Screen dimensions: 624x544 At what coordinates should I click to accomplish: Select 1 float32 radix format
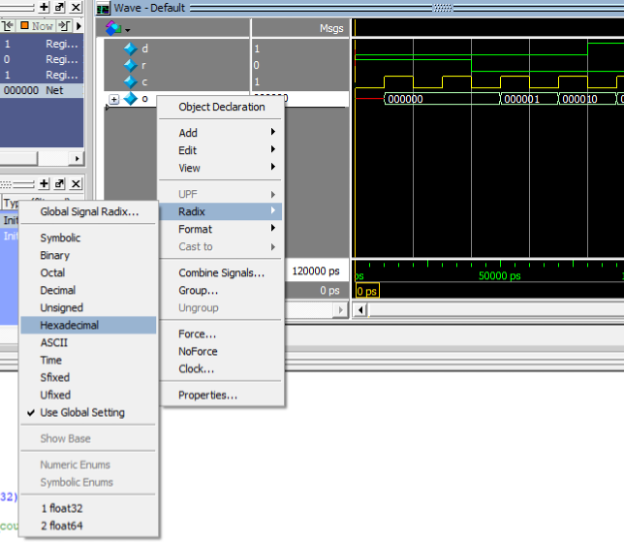click(62, 508)
